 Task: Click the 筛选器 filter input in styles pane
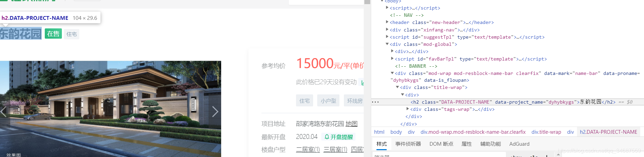tap(439, 155)
